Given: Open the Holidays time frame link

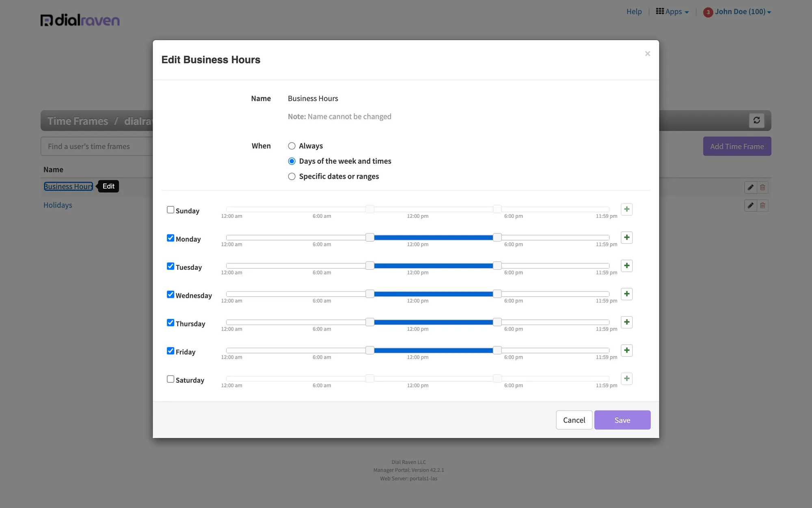Looking at the screenshot, I should 58,205.
